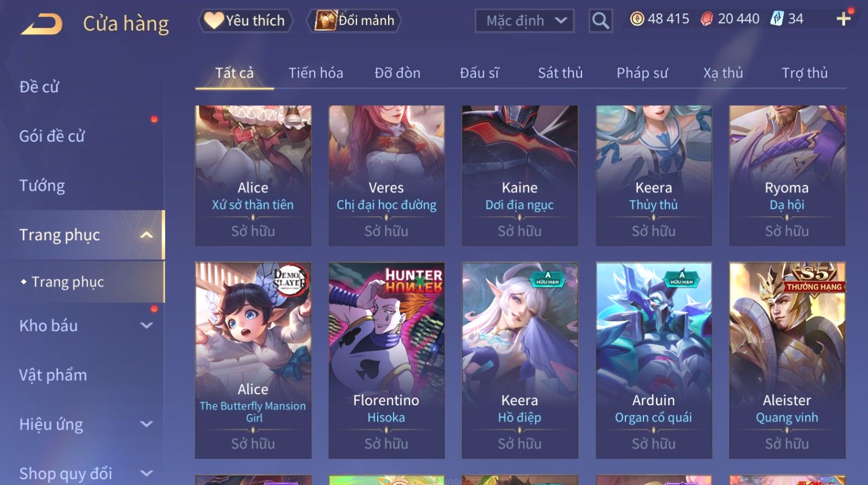The width and height of the screenshot is (868, 485).
Task: Expand the Kho báu sidebar section
Action: pyautogui.click(x=147, y=325)
